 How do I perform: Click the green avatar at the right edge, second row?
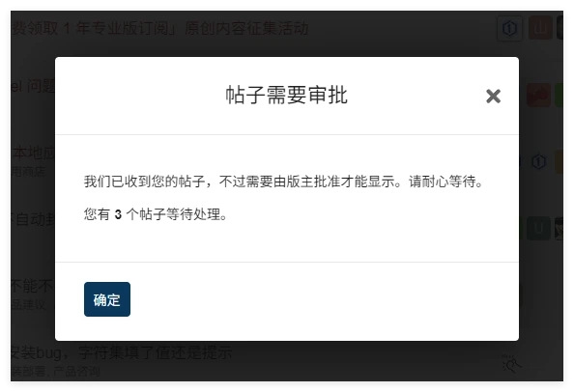click(x=560, y=95)
